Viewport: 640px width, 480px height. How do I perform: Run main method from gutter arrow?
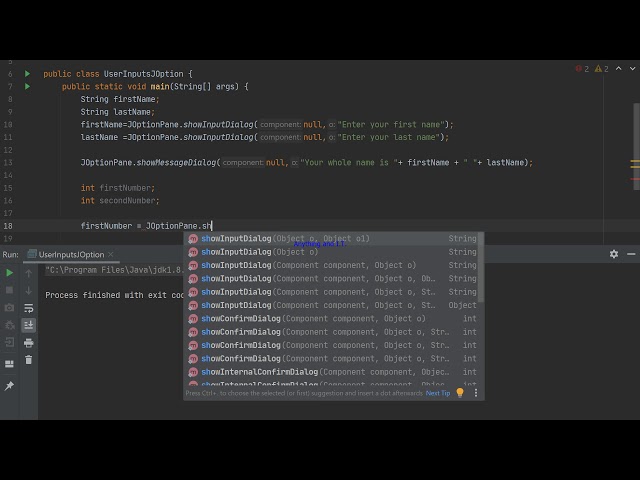(27, 87)
